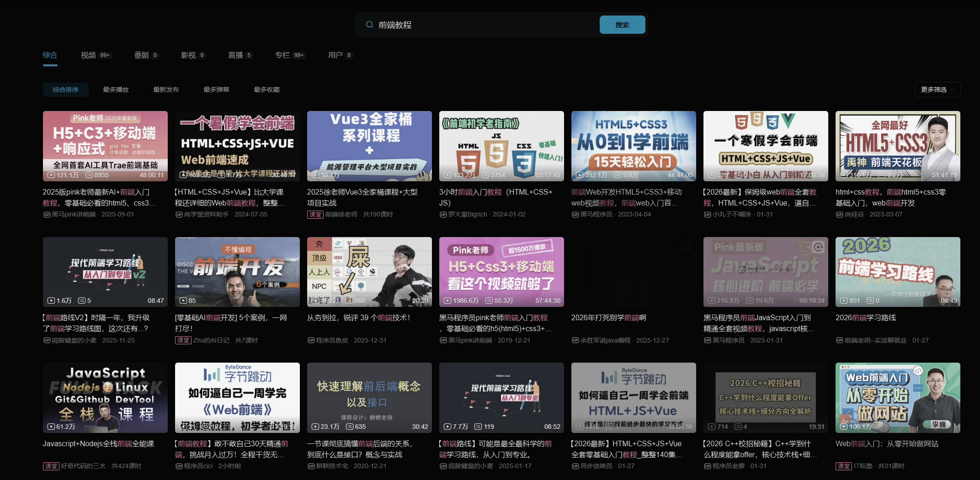Click the 课堂 badge beside IT私塾
The height and width of the screenshot is (480, 980).
point(843,466)
